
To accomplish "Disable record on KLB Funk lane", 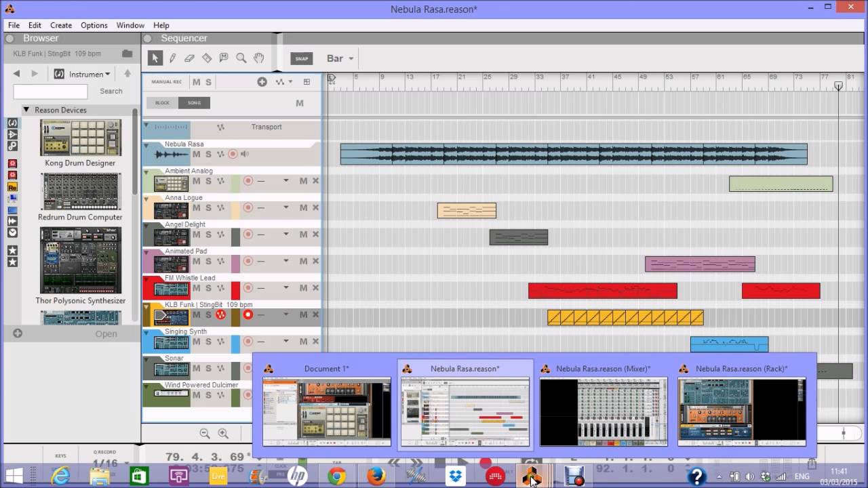I will 248,314.
